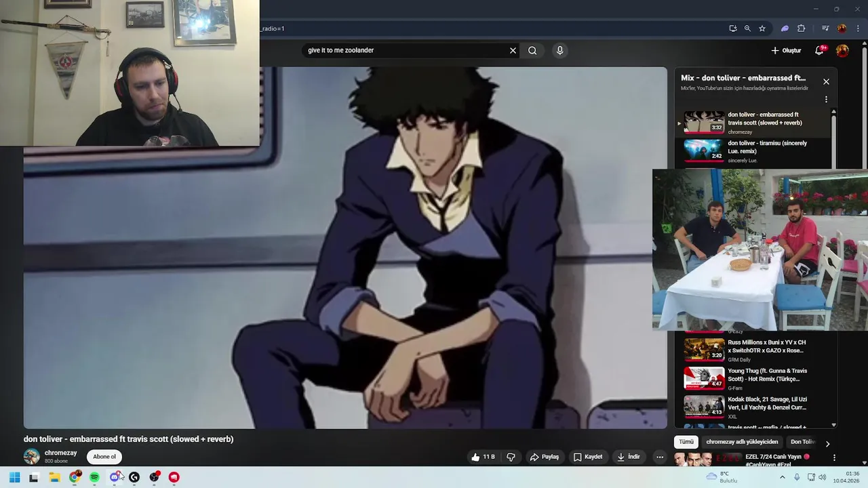Open Logitech G Hub from the taskbar
868x488 pixels.
pos(134,477)
